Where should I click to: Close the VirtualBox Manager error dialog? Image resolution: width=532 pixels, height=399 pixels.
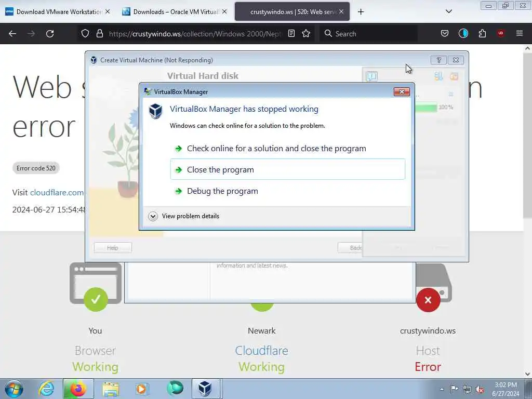pos(402,91)
